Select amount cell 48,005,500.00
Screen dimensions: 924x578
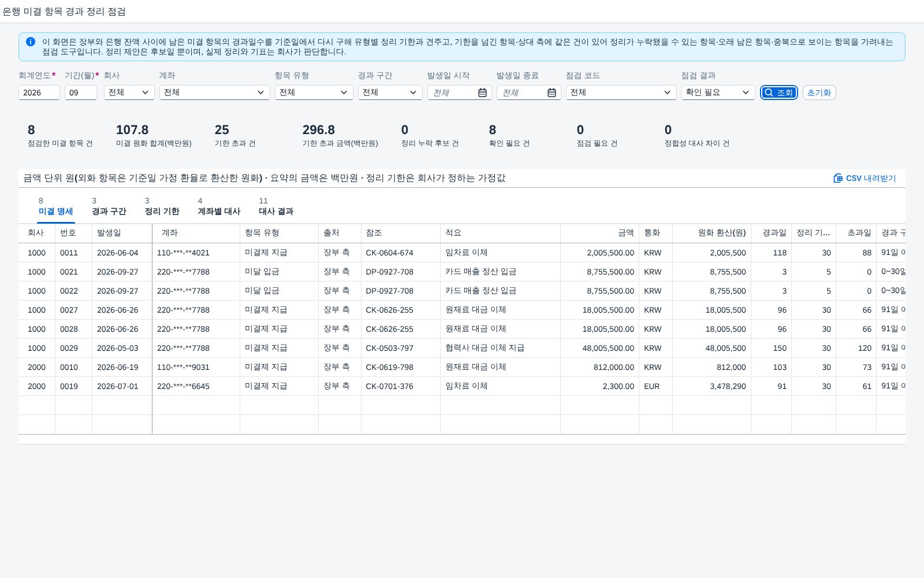pos(599,348)
